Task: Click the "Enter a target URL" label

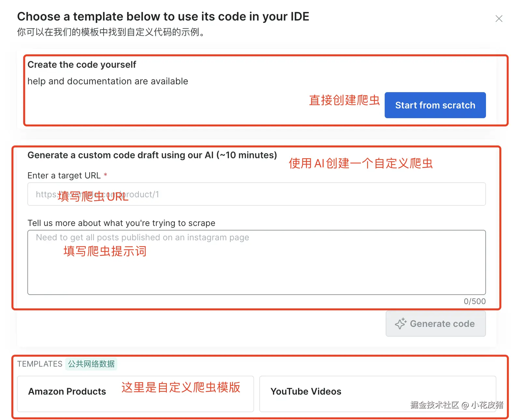Action: pyautogui.click(x=64, y=175)
